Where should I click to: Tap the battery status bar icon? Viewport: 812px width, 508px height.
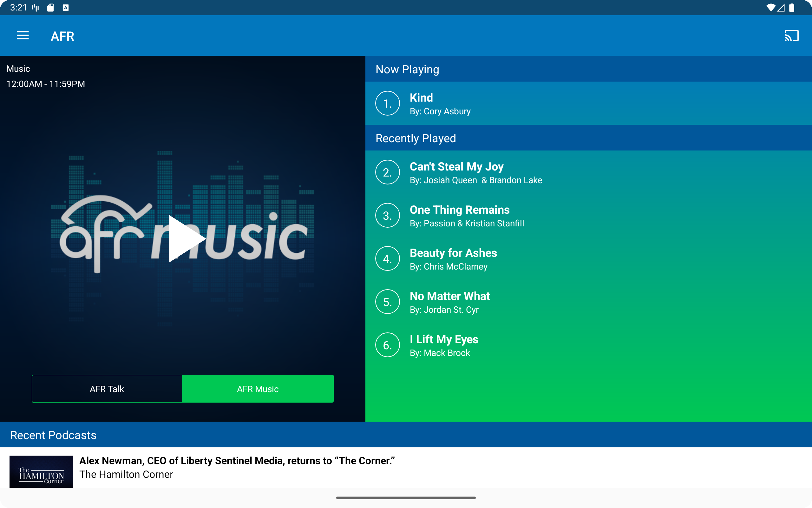[791, 8]
